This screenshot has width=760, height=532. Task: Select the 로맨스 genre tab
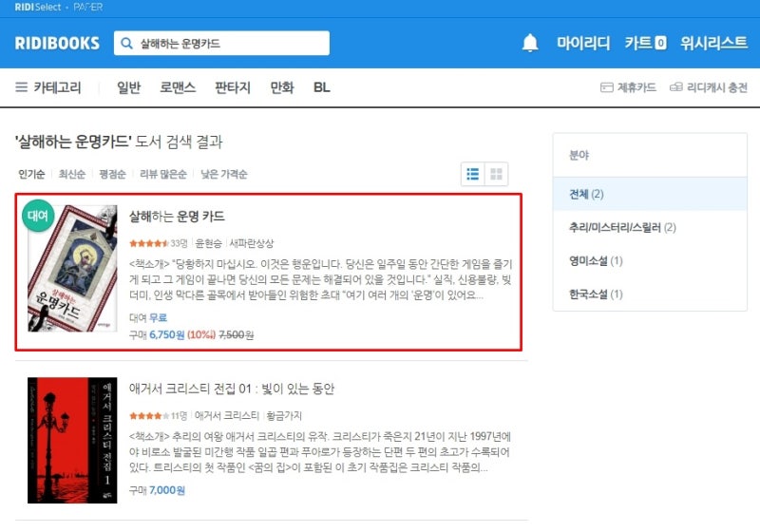pos(178,87)
